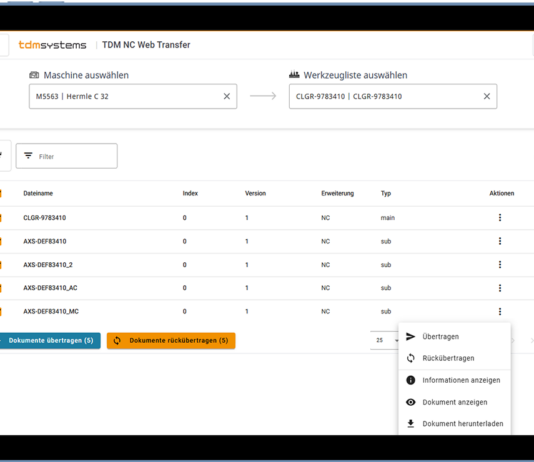Choose Übertragen from the context menu
The width and height of the screenshot is (534, 462).
[x=454, y=336]
